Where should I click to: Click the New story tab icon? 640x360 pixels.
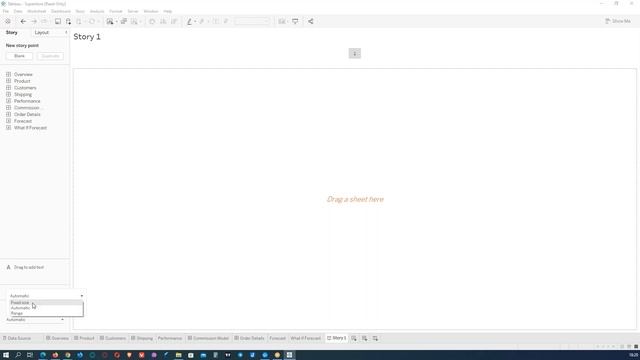(375, 338)
